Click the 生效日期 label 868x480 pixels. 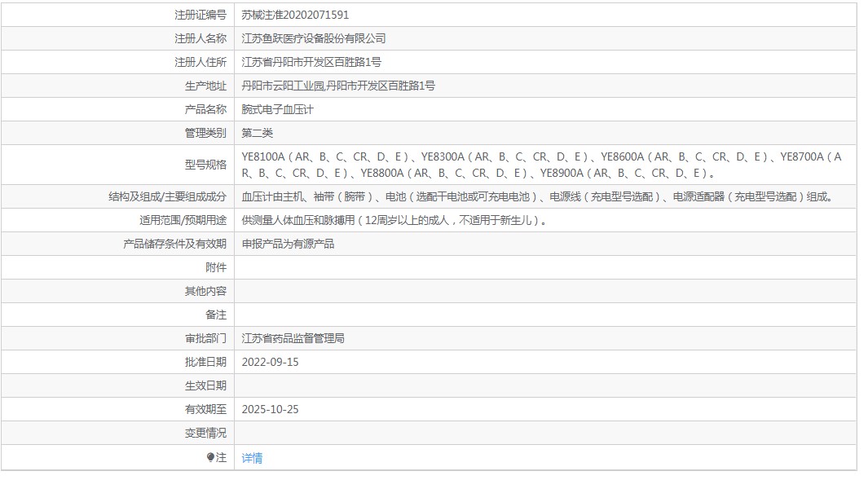[205, 385]
